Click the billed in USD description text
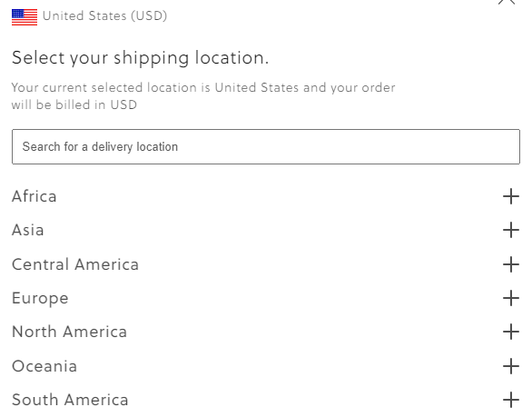532x417 pixels. pos(203,96)
